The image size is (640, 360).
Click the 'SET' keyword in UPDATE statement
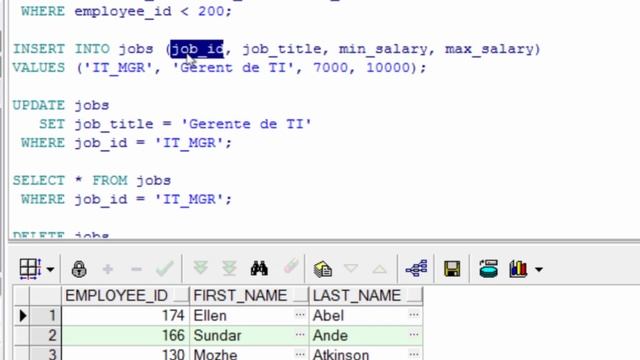coord(52,124)
